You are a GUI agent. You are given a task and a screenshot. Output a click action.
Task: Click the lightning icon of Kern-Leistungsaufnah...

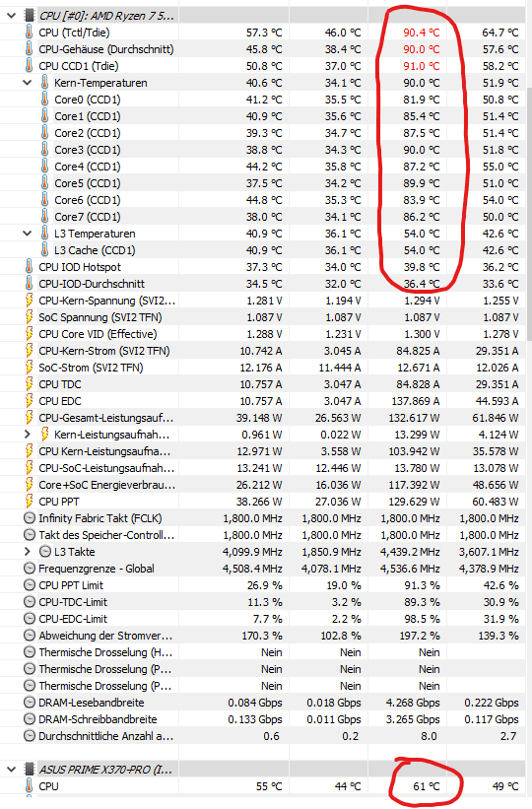coord(45,435)
